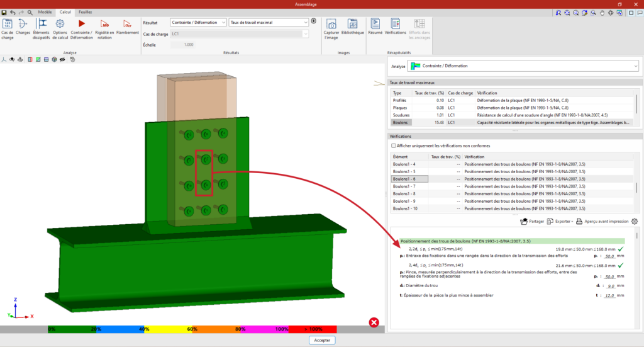Select the pan hand view tool
Image resolution: width=644 pixels, height=347 pixels.
(602, 12)
